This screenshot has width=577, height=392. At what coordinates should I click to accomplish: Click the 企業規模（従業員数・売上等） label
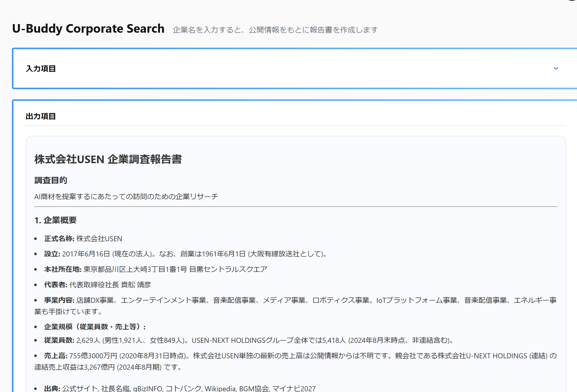[95, 327]
